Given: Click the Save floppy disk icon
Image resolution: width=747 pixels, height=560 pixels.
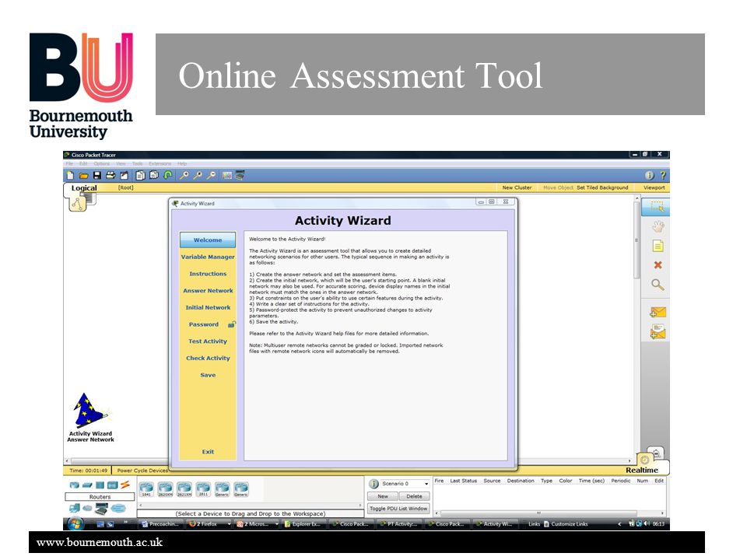Looking at the screenshot, I should tap(96, 176).
